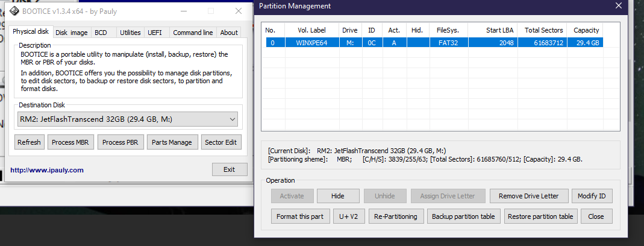Click the Drive column header
Viewport: 644px width, 246px height.
tap(350, 30)
